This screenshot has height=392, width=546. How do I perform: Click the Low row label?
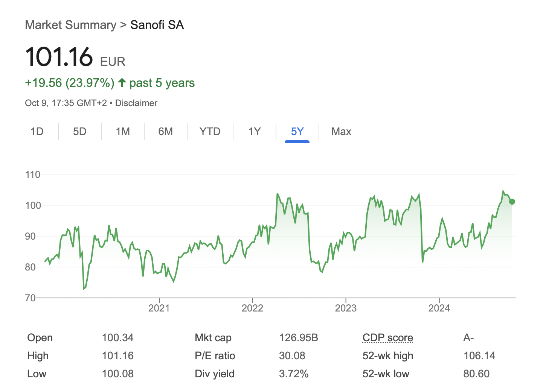(x=37, y=374)
